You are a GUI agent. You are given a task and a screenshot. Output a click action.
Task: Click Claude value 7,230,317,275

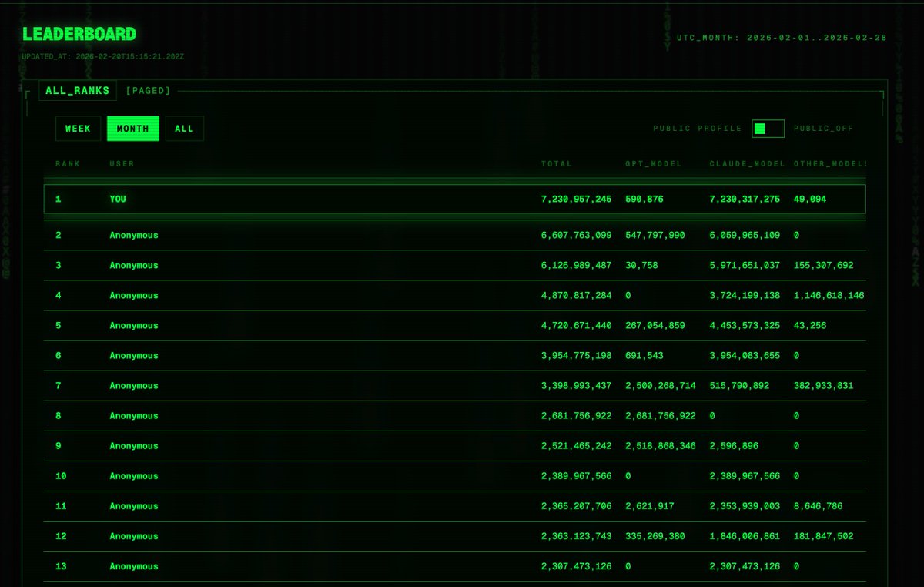[745, 199]
